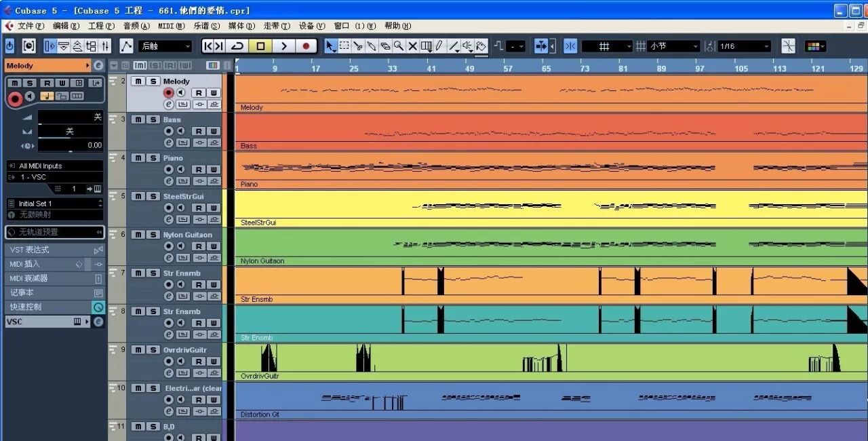This screenshot has height=441, width=868.
Task: Select the Mute X tool
Action: pos(412,46)
